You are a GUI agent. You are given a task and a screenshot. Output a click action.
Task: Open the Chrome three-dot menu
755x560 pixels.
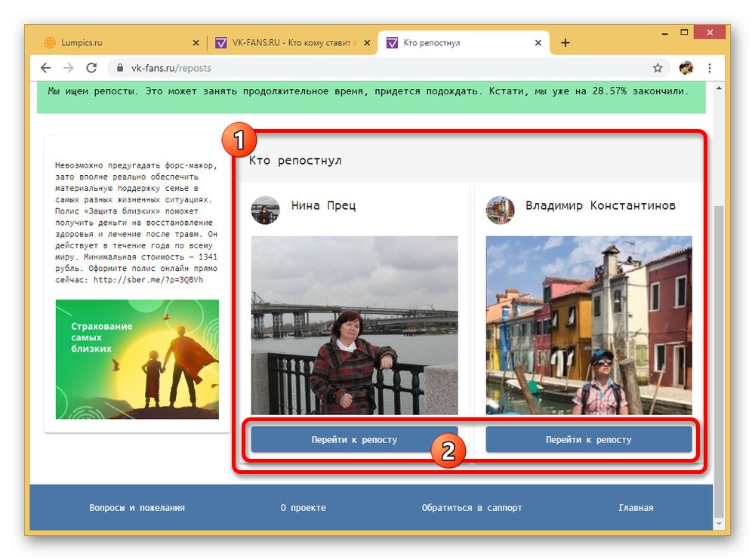pos(709,68)
